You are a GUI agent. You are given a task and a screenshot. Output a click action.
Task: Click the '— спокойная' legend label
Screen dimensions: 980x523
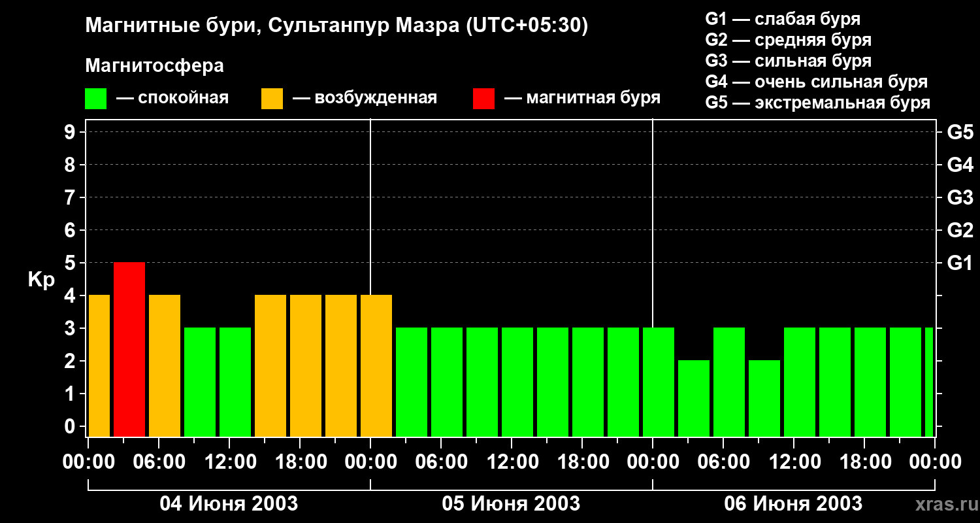point(172,99)
